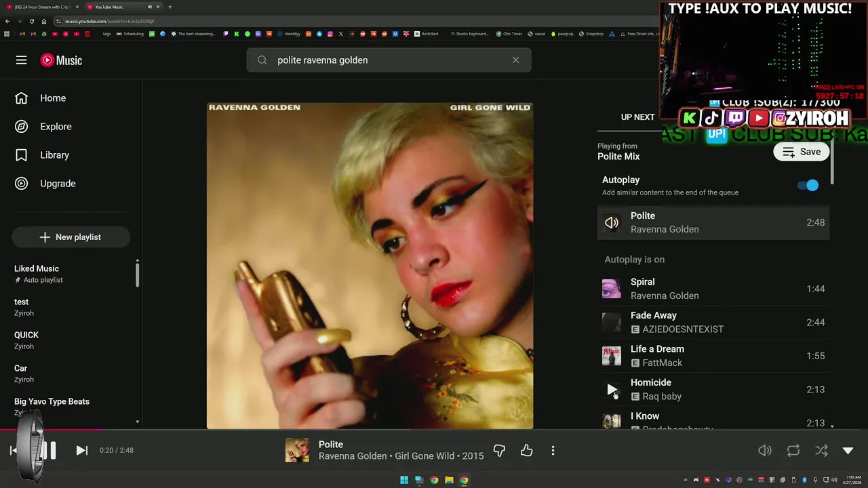868x488 pixels.
Task: Open the Scheduling bookmark
Action: point(130,34)
